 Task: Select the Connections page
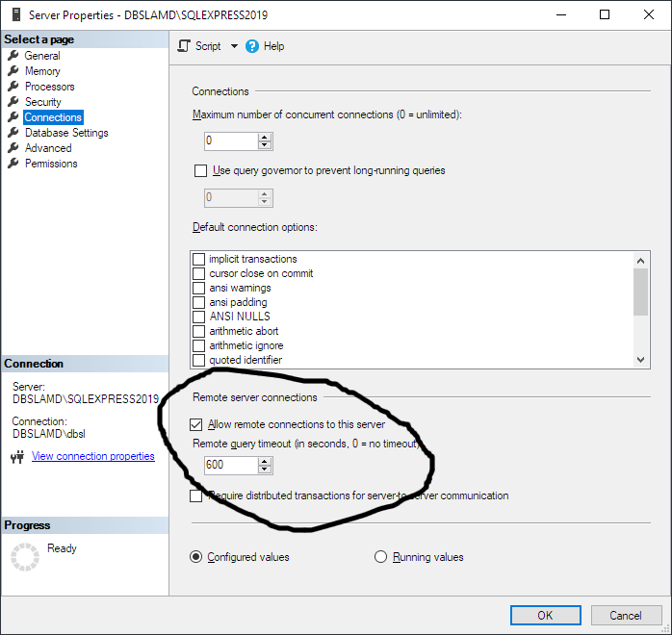click(x=53, y=117)
